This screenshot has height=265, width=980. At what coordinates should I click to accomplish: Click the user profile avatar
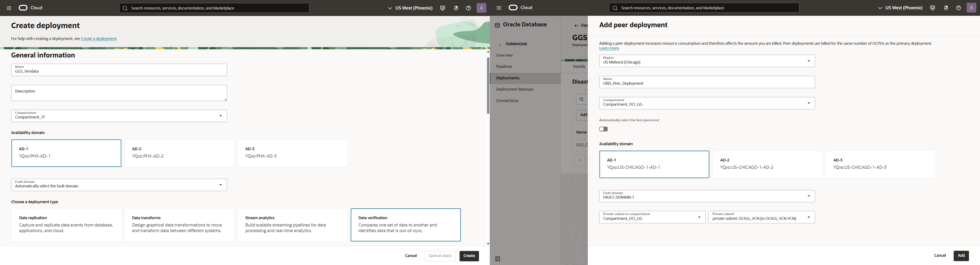(481, 8)
